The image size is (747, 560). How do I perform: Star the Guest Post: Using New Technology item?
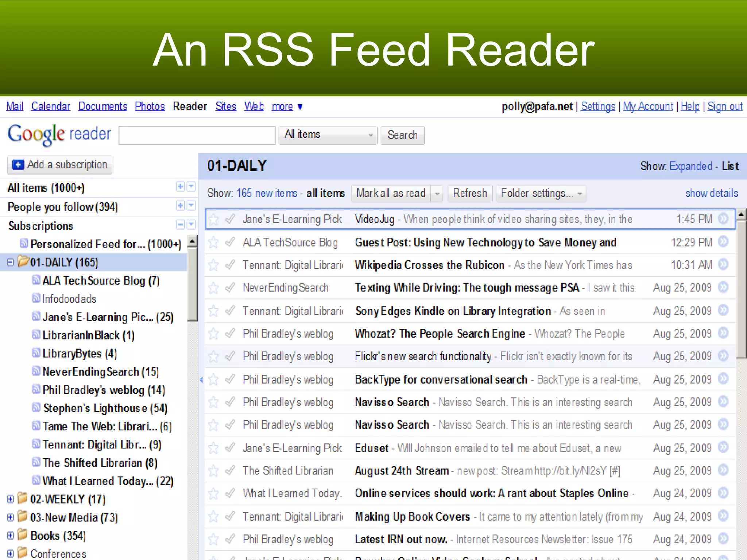click(213, 242)
